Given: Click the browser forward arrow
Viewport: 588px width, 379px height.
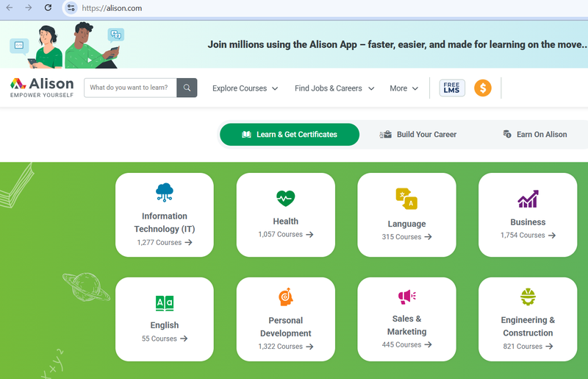Looking at the screenshot, I should [x=29, y=8].
